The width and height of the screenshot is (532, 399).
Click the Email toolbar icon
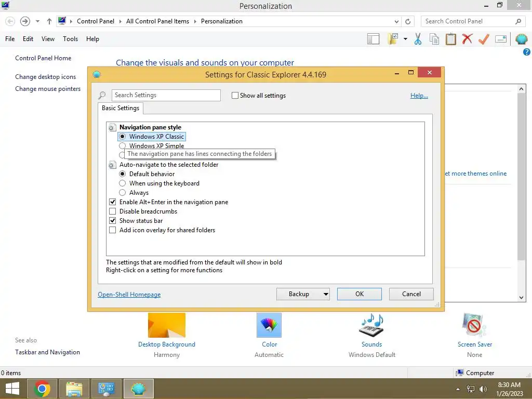[501, 39]
